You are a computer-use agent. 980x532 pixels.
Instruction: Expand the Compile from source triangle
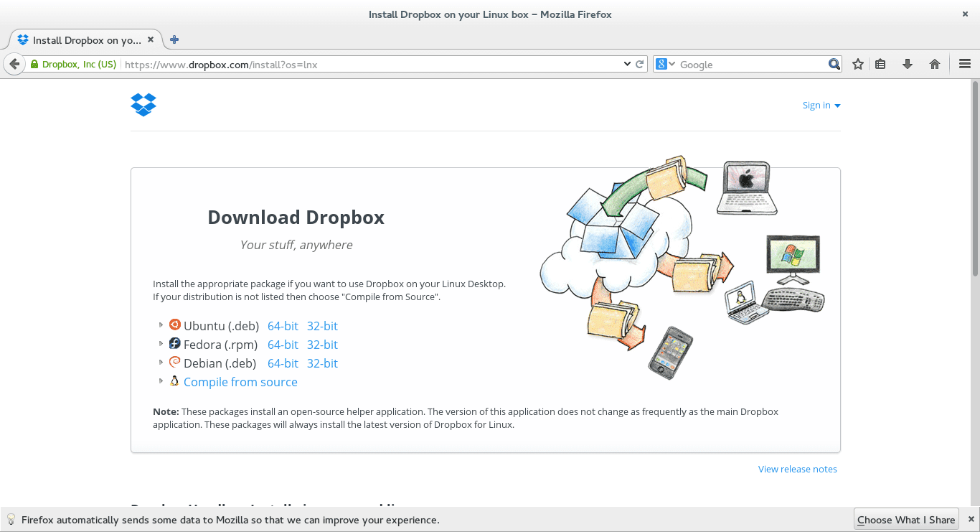161,381
